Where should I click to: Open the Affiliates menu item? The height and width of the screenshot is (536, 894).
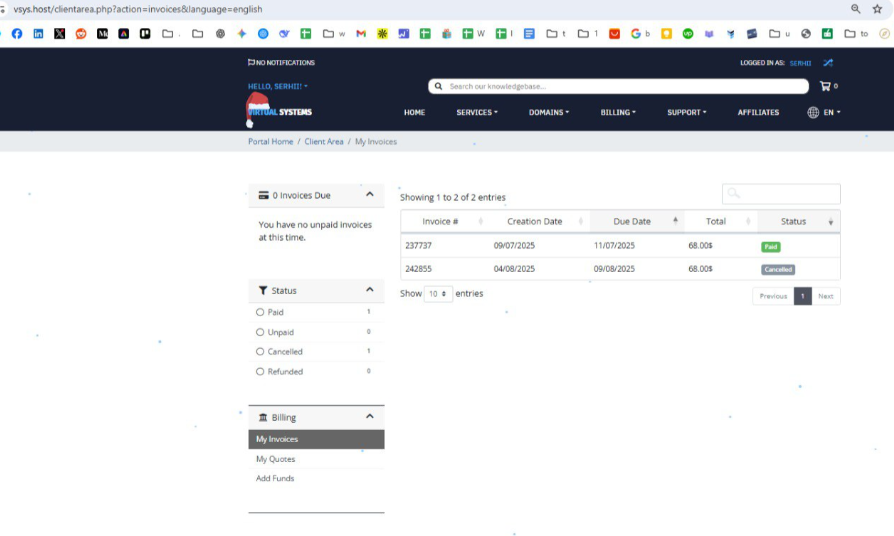[x=758, y=112]
